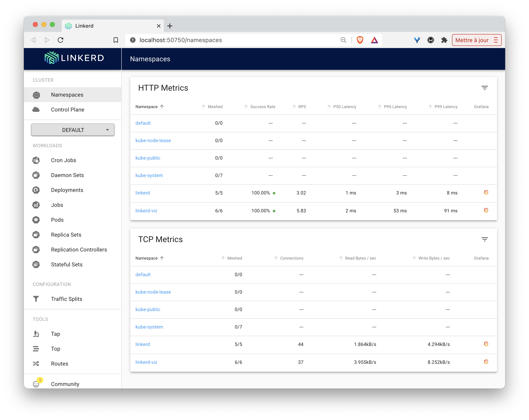Click the Top list icon
Image resolution: width=529 pixels, height=420 pixels.
[x=36, y=349]
